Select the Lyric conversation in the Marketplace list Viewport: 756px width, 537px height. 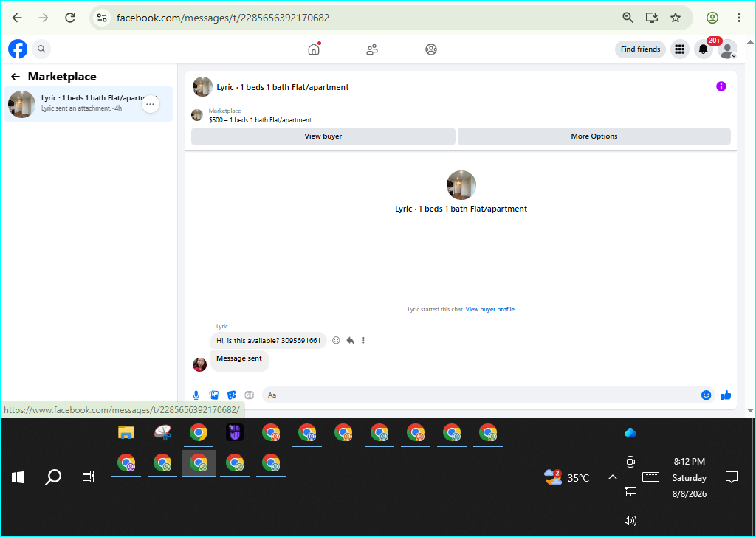tap(89, 104)
